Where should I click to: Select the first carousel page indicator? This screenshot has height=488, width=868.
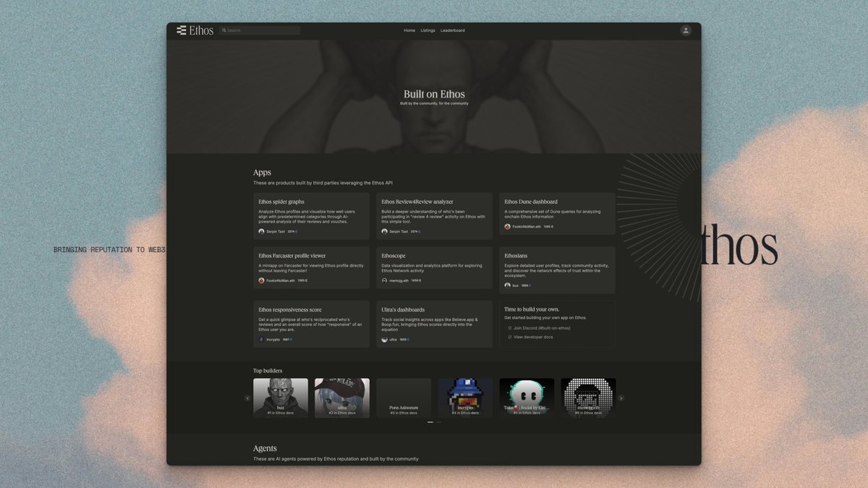click(x=430, y=422)
